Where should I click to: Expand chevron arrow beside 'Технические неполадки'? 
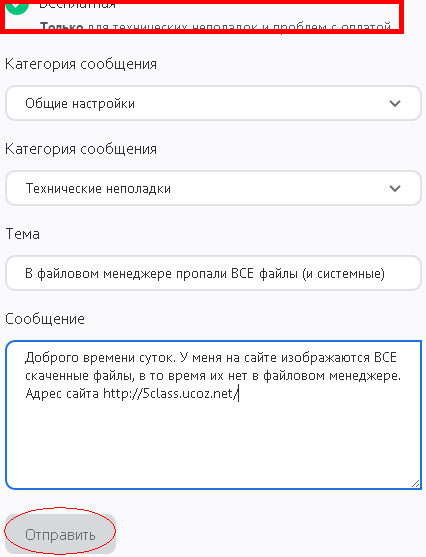tap(395, 188)
